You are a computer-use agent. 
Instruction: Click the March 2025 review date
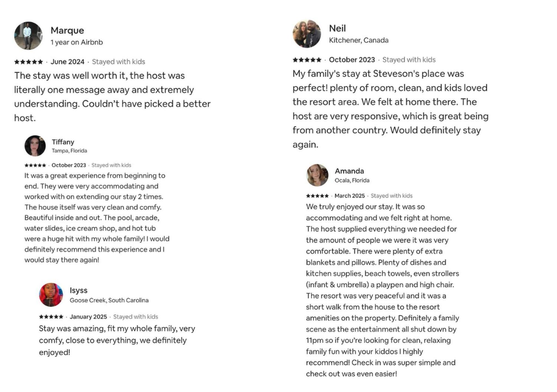click(x=350, y=196)
